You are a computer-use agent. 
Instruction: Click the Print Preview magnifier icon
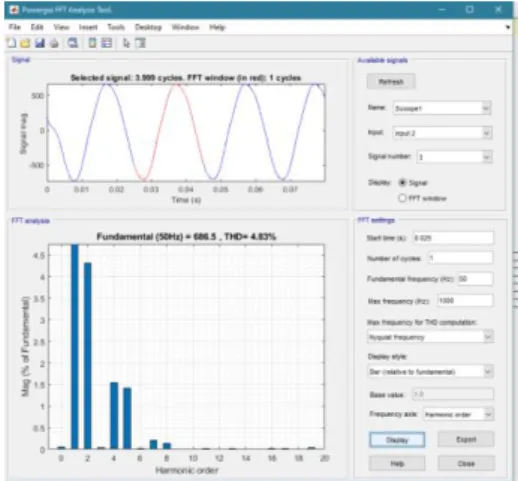point(73,43)
